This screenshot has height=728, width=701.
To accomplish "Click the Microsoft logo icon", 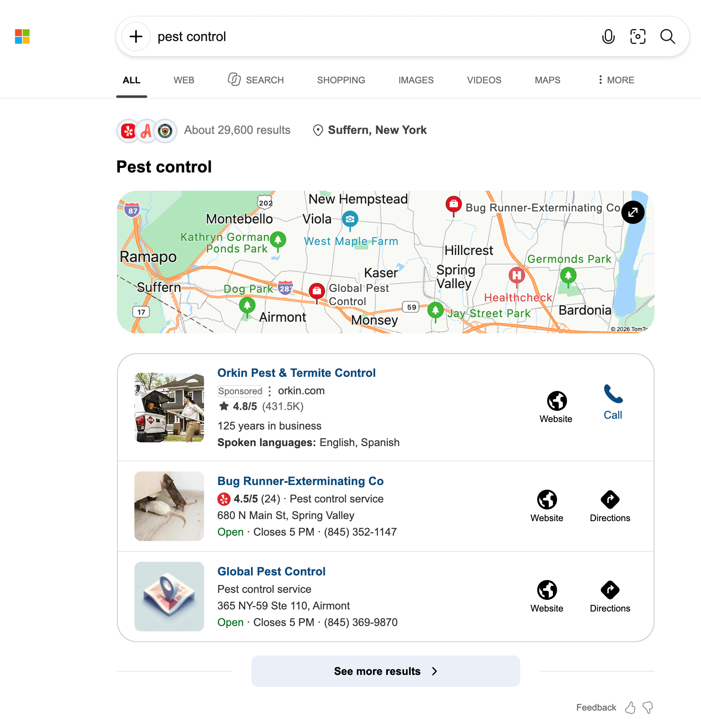I will [x=22, y=36].
